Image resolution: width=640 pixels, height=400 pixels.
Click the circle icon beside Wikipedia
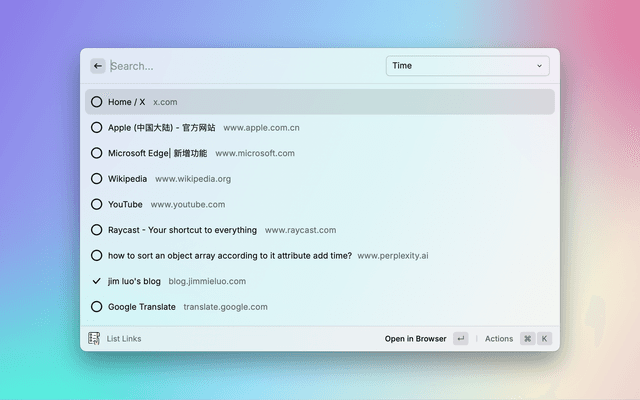tap(96, 179)
